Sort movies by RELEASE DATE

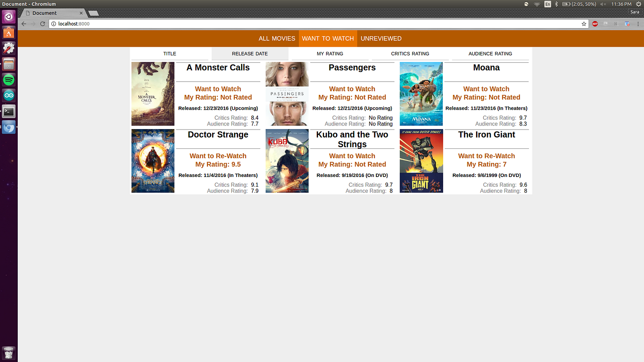pyautogui.click(x=250, y=53)
